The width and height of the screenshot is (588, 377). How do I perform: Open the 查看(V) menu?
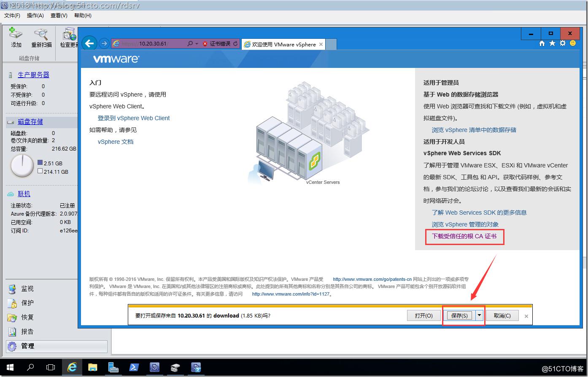tap(59, 16)
